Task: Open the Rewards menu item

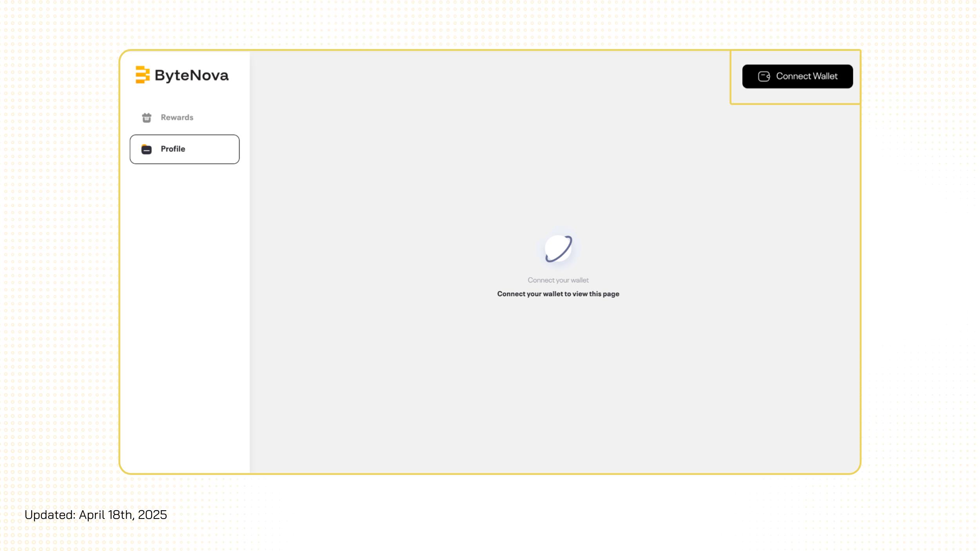Action: point(177,118)
